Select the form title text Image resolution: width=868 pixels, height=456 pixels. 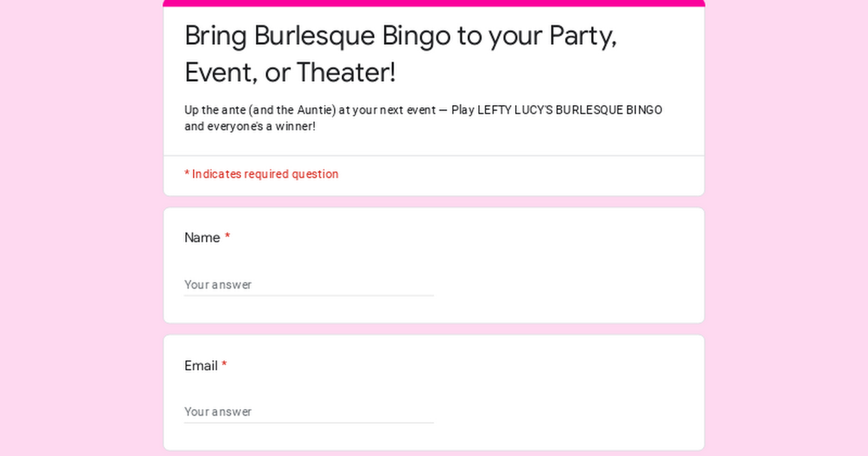(x=401, y=54)
